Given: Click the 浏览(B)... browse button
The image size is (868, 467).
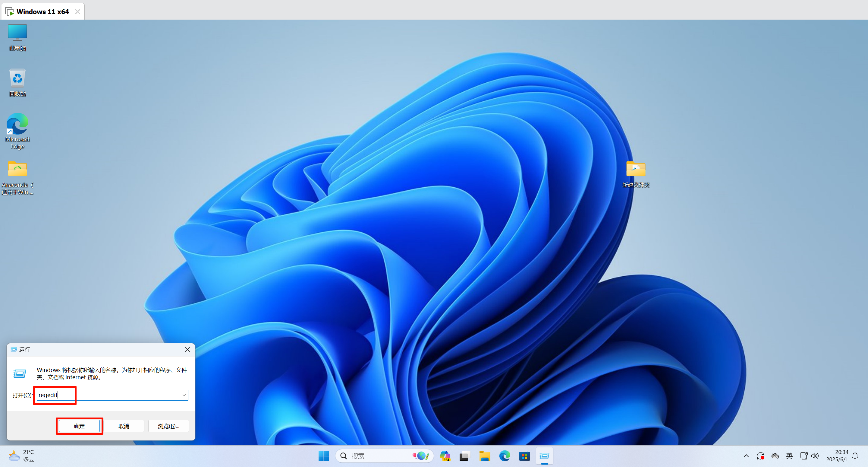Looking at the screenshot, I should 168,426.
